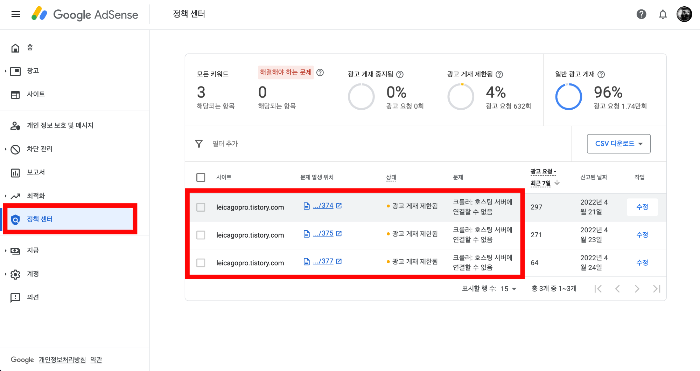The height and width of the screenshot is (371, 700).
Task: Click the 2022년 4월 21일 date cell
Action: click(x=594, y=207)
